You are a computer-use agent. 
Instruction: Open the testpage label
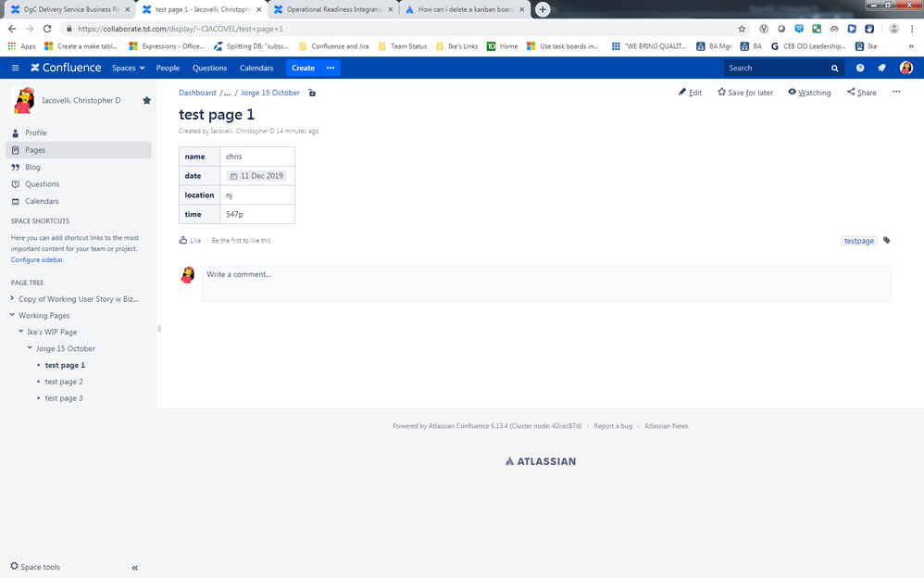coord(858,241)
